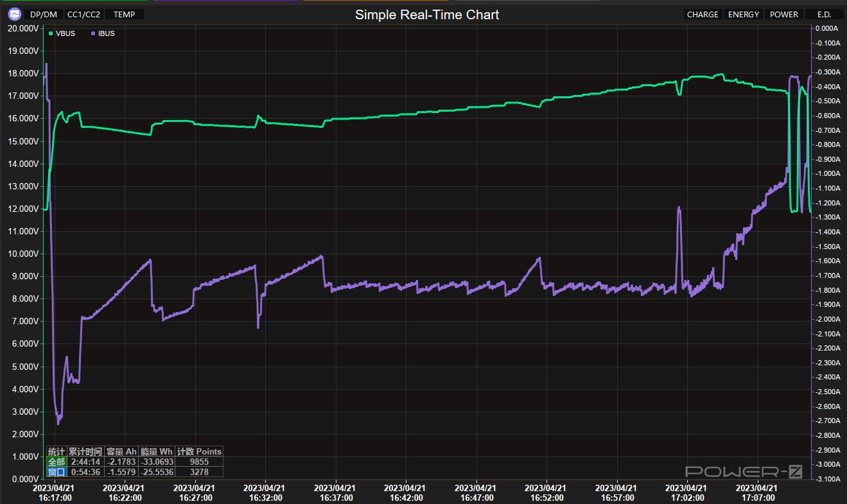Toggle the TEMP data line button
This screenshot has width=847, height=504.
(x=125, y=14)
